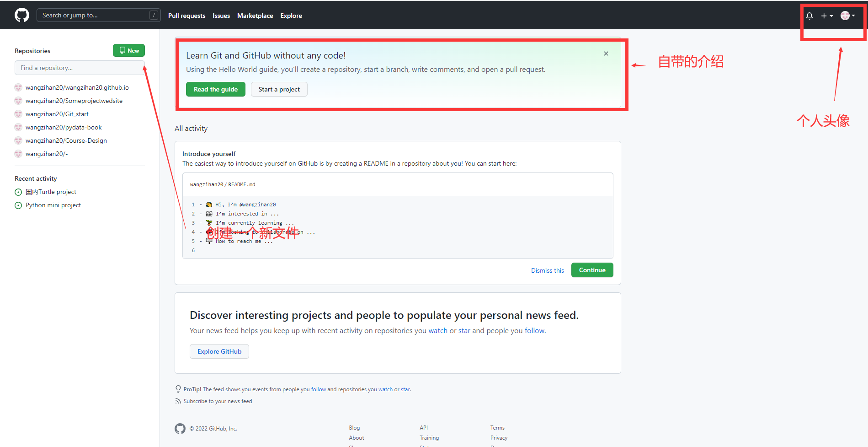Expand the plus create-new dropdown
Screen dimensions: 868x447
[x=827, y=16]
